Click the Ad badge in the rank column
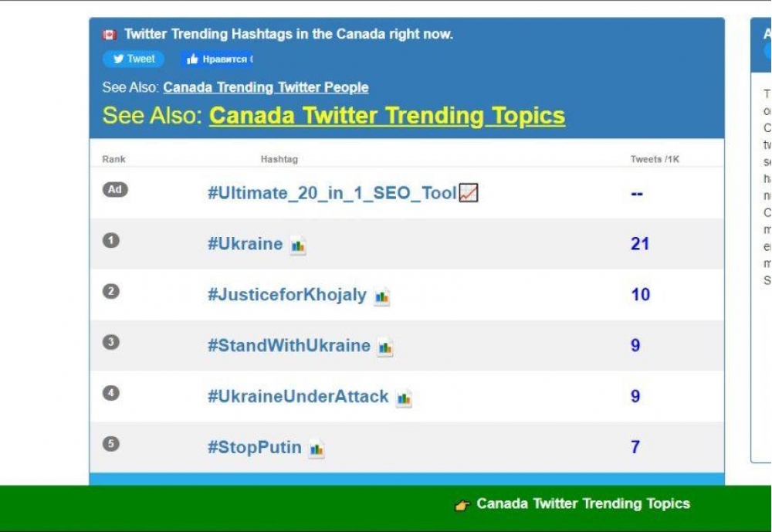Viewport: 772px width, 532px height. pyautogui.click(x=115, y=190)
